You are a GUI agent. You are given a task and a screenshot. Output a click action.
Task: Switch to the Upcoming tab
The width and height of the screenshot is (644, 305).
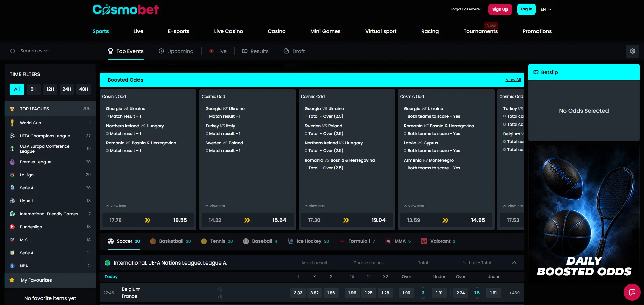pyautogui.click(x=176, y=51)
